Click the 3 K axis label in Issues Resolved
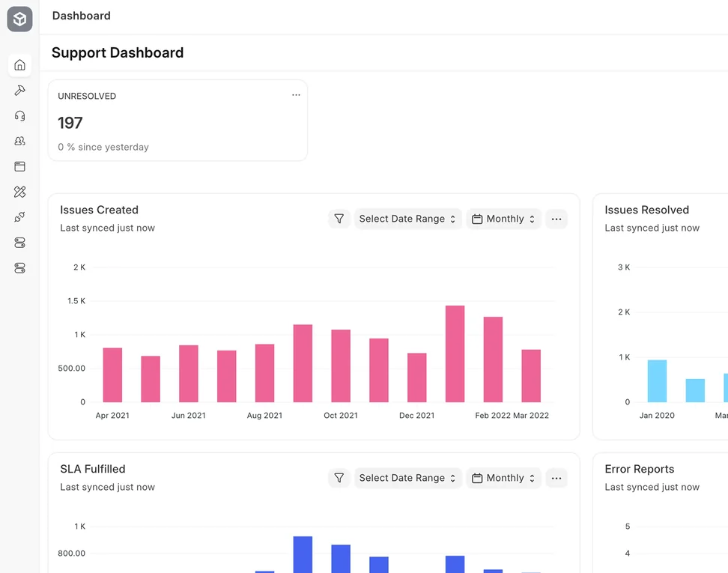Screen dimensions: 728x573 click(624, 267)
